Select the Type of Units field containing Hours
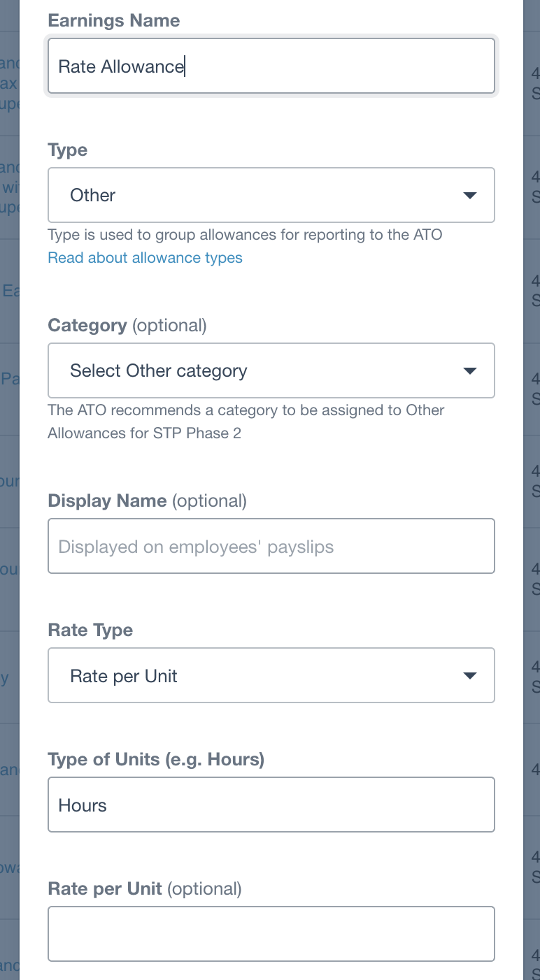Viewport: 540px width, 980px height. click(x=271, y=805)
